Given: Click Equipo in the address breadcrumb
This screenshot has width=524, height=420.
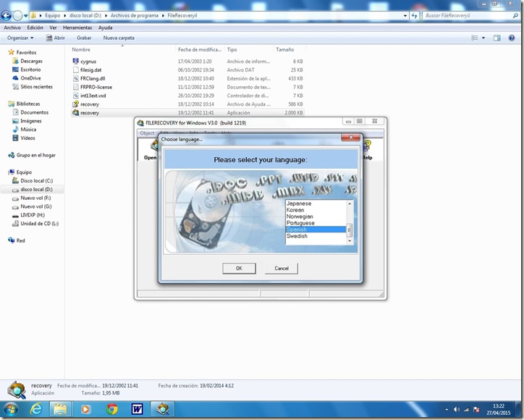Looking at the screenshot, I should pyautogui.click(x=53, y=15).
